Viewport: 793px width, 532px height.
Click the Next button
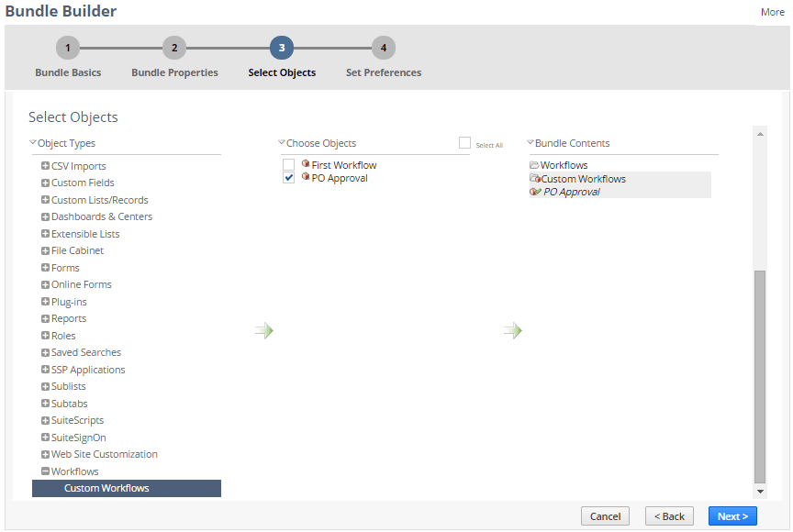732,515
